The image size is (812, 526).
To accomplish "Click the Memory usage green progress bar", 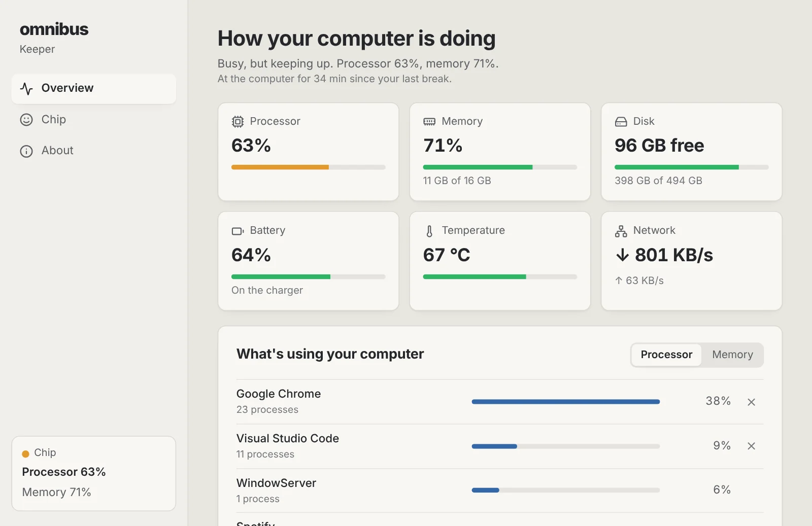I will click(x=500, y=167).
